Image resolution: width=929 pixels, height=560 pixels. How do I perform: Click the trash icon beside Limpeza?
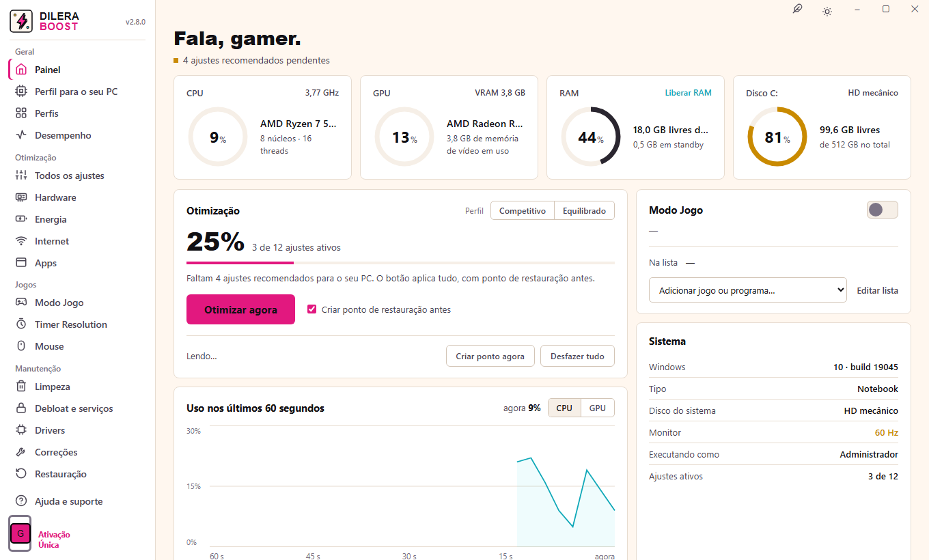pyautogui.click(x=21, y=387)
